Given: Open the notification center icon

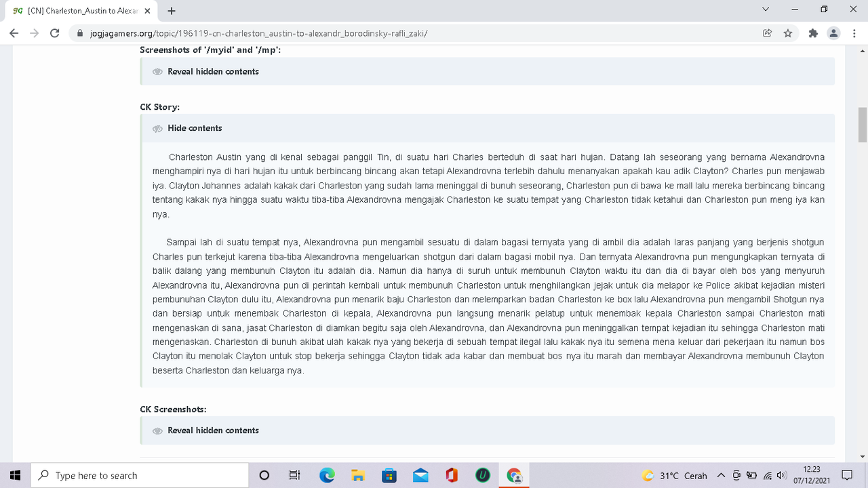Looking at the screenshot, I should tap(846, 475).
